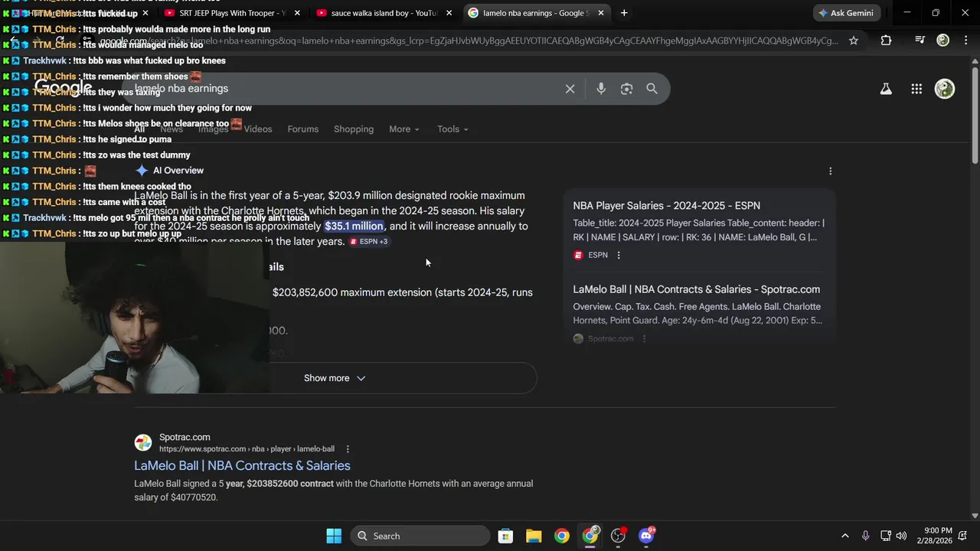Open the Tools dropdown
Image resolution: width=980 pixels, height=551 pixels.
click(x=452, y=129)
